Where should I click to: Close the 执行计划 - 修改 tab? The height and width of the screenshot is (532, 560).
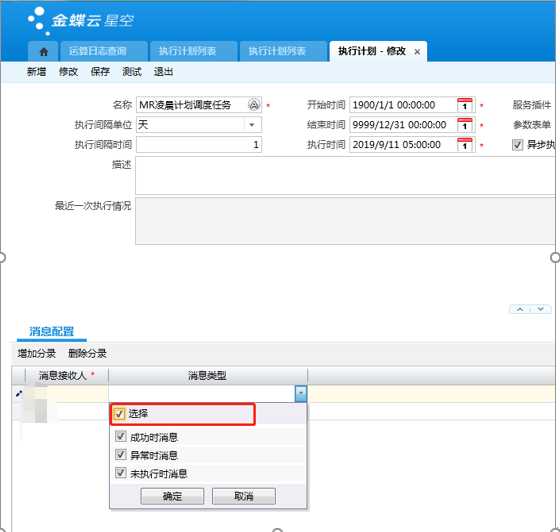417,52
